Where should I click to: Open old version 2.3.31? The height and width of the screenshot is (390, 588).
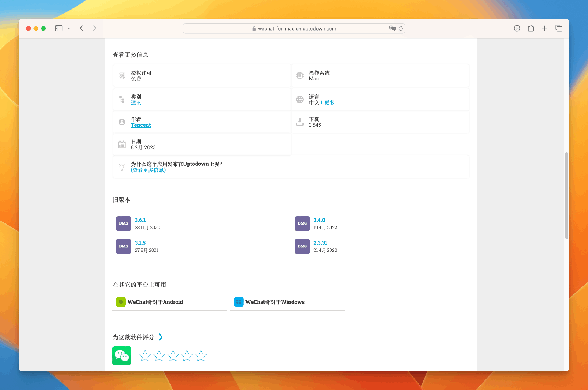pos(320,243)
